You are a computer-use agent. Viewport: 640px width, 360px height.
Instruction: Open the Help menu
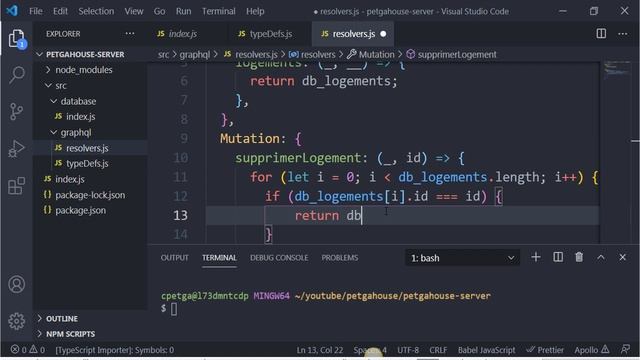click(x=255, y=11)
